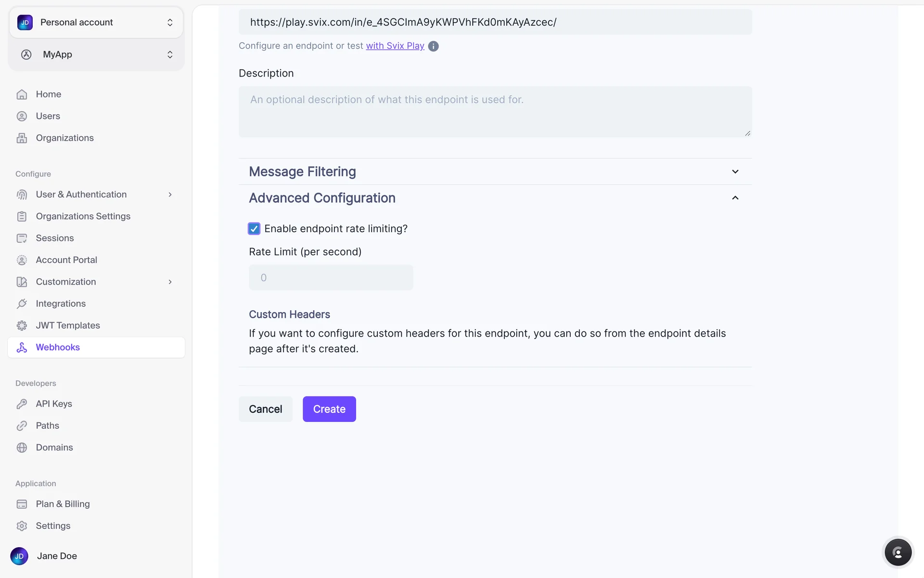Click the Organizations building icon
This screenshot has width=924, height=578.
[22, 138]
